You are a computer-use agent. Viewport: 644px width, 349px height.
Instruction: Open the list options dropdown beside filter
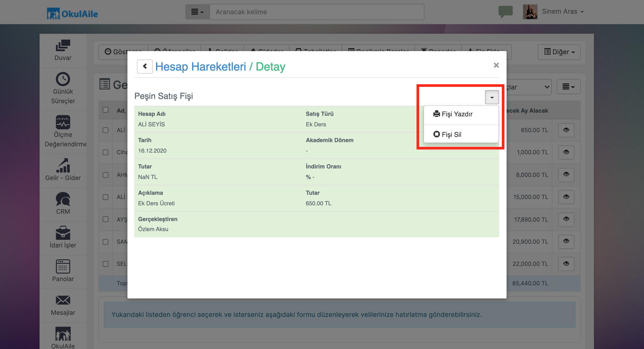[569, 87]
